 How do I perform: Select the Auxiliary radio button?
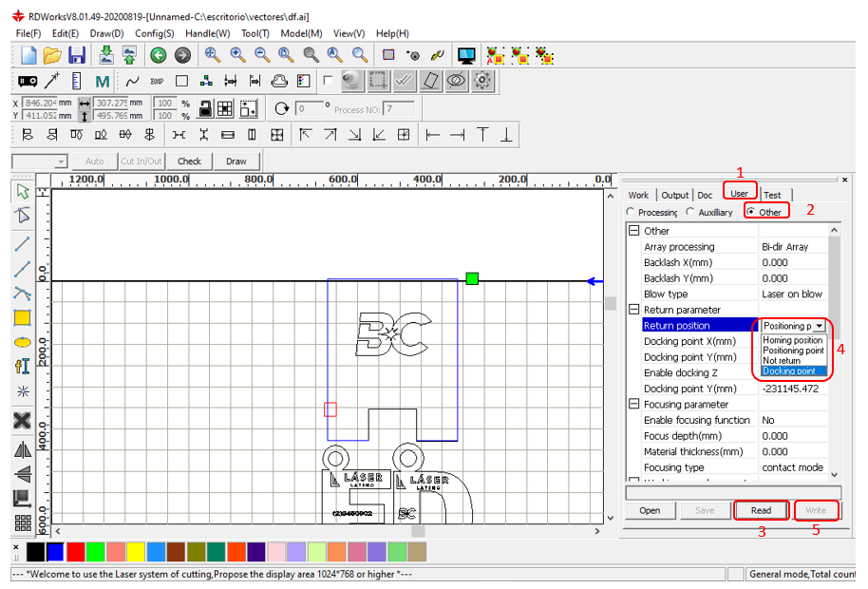[x=690, y=212]
